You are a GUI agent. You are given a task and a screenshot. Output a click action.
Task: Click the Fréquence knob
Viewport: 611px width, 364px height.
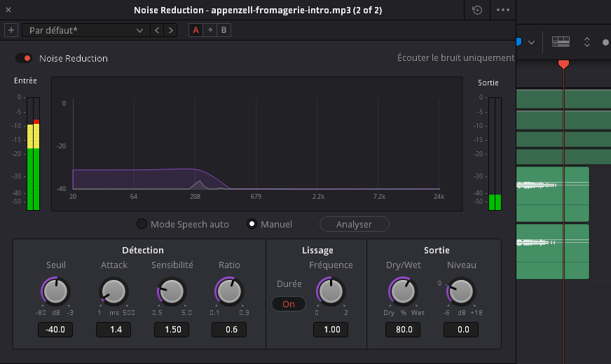[x=331, y=291]
